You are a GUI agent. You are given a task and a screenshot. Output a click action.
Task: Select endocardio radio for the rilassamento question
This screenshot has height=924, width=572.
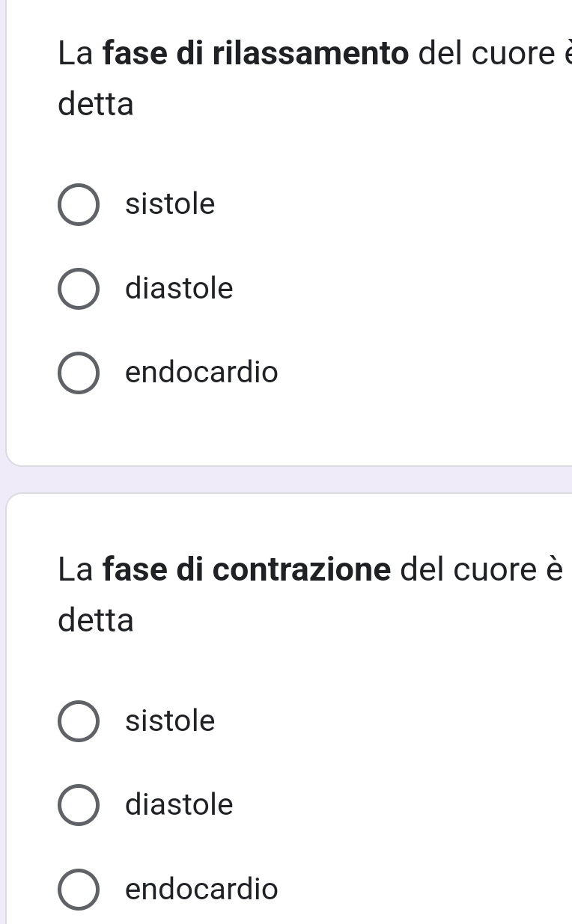(x=77, y=373)
